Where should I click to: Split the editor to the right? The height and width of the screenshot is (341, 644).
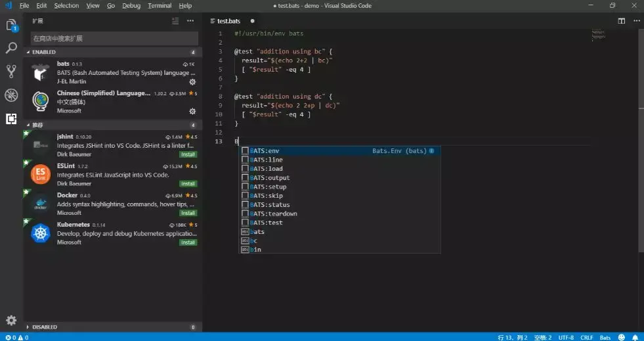click(x=622, y=21)
